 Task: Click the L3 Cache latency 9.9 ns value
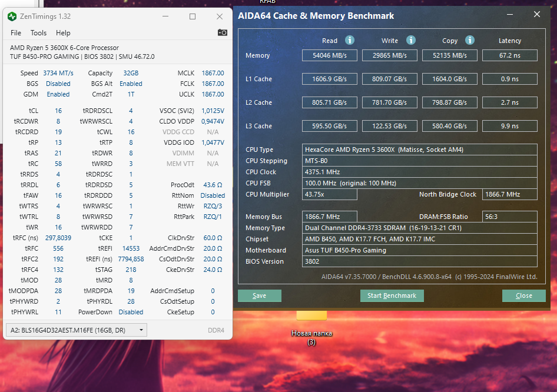(510, 126)
